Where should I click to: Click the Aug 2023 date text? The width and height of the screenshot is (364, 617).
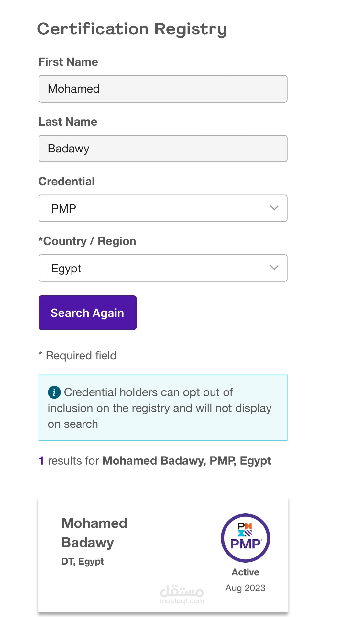coord(245,588)
